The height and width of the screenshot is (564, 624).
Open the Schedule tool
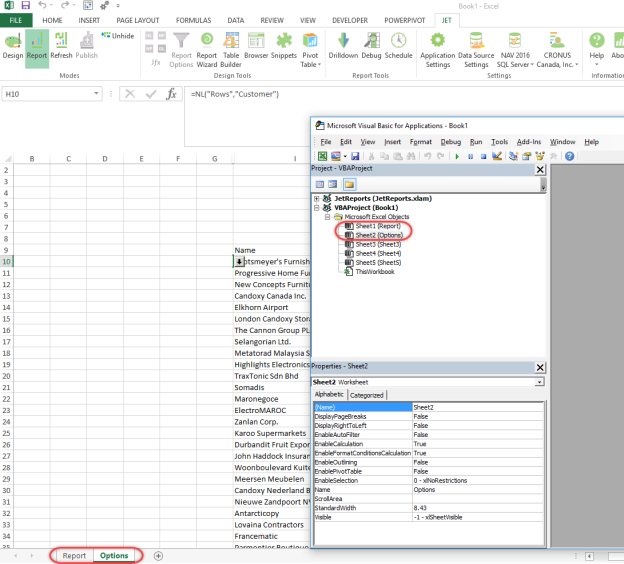(398, 46)
